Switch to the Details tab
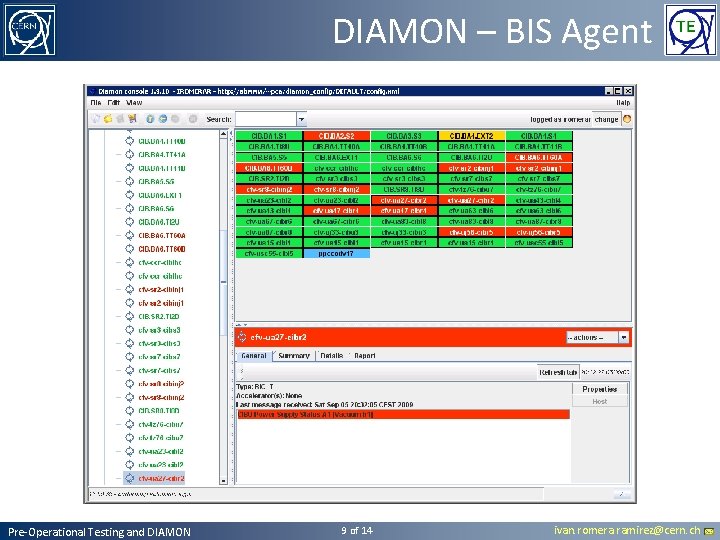Viewport: 720px width, 540px height. [x=332, y=355]
